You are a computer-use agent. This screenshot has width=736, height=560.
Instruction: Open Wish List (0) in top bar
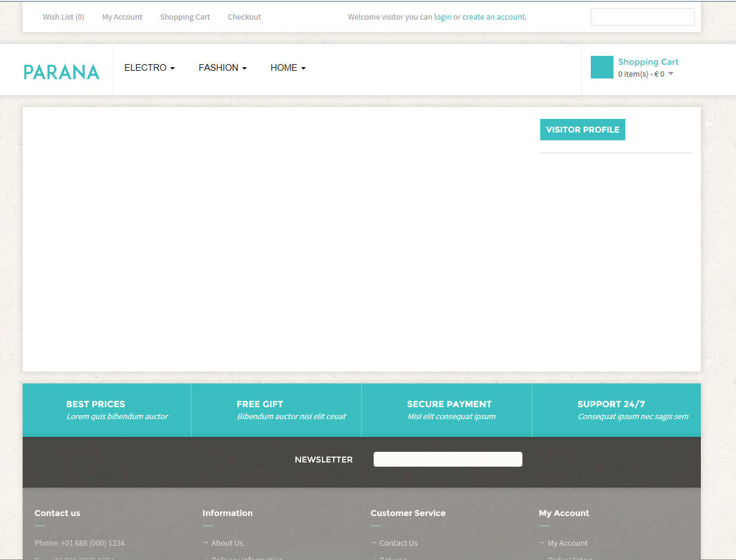(63, 17)
